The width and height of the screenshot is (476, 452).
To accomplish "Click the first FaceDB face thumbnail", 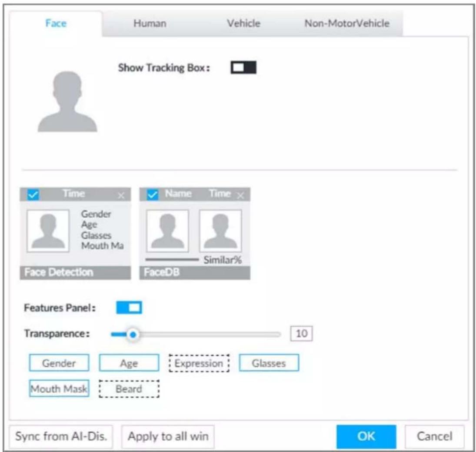I will coord(167,231).
